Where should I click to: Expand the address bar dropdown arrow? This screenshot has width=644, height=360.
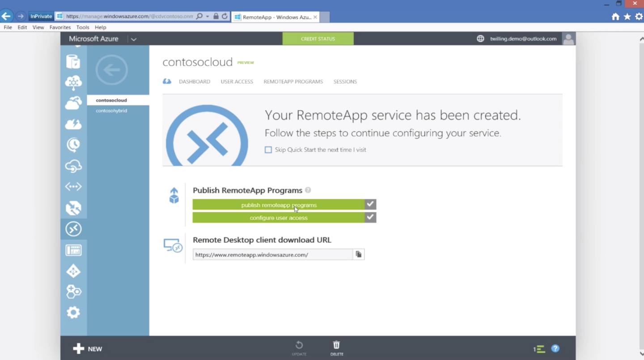[x=207, y=17]
